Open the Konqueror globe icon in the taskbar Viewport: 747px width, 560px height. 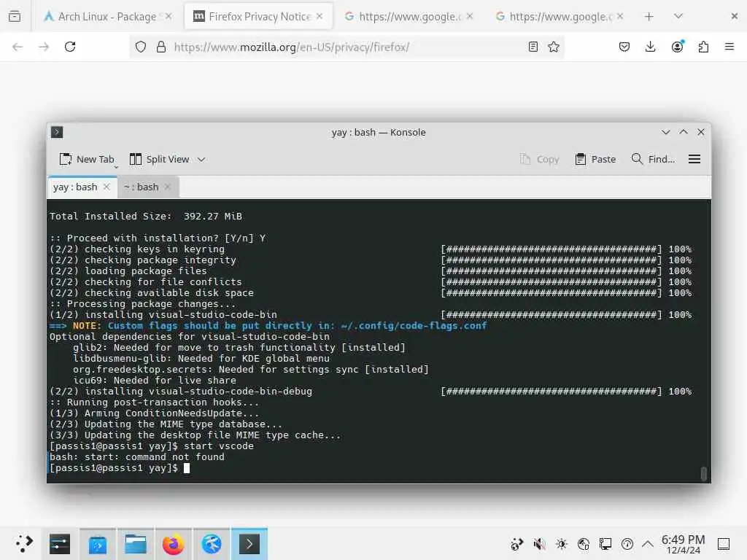point(212,544)
